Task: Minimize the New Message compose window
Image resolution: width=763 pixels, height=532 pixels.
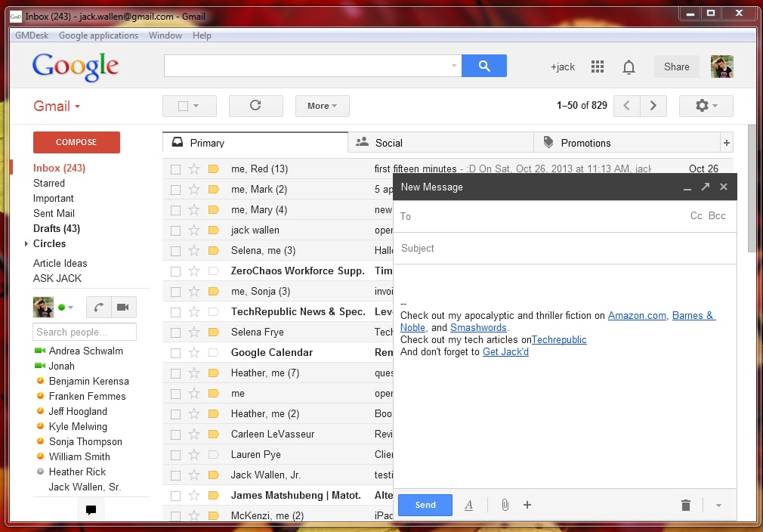Action: click(x=687, y=187)
